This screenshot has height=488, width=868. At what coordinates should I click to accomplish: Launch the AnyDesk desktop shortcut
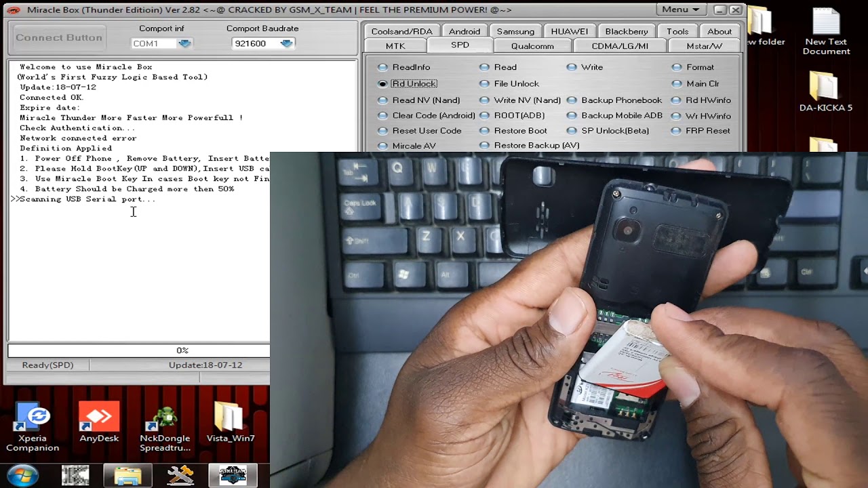point(99,422)
